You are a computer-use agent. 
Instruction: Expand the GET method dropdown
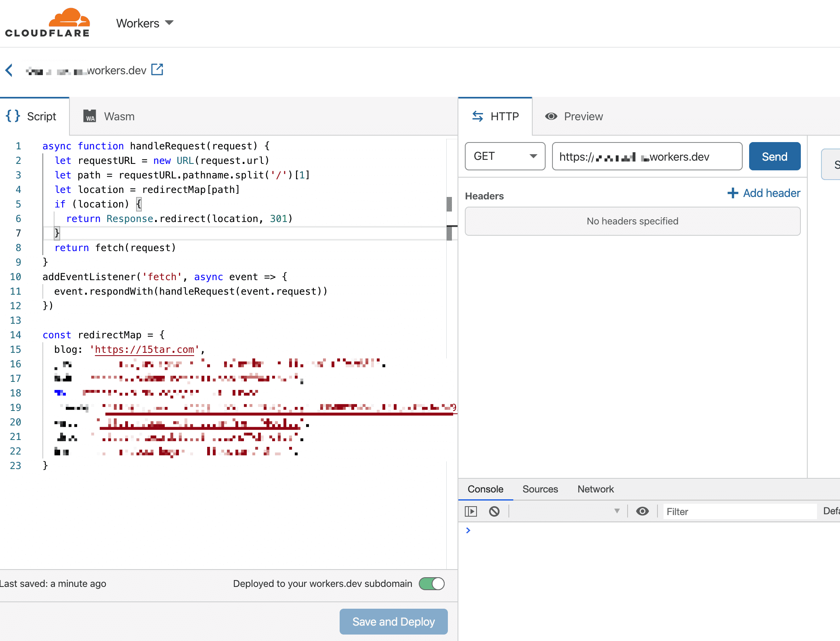coord(505,156)
